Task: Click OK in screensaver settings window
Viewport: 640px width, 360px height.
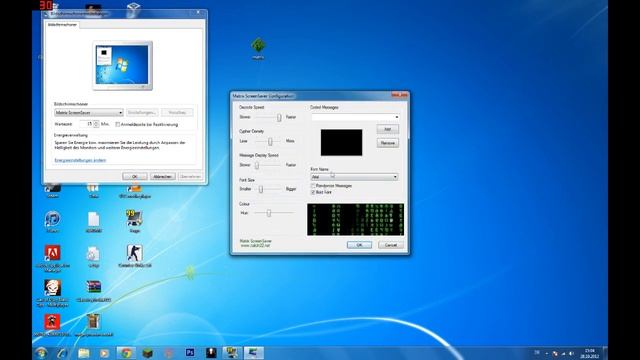Action: pyautogui.click(x=135, y=176)
